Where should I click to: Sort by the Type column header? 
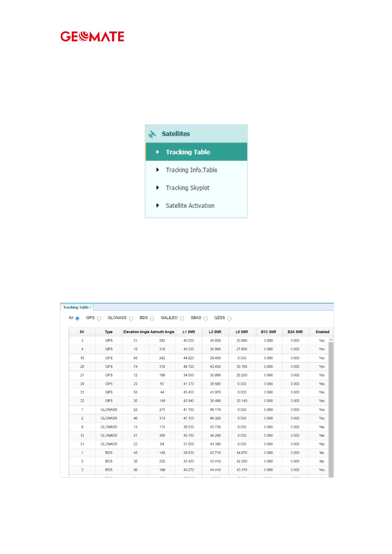(x=109, y=332)
